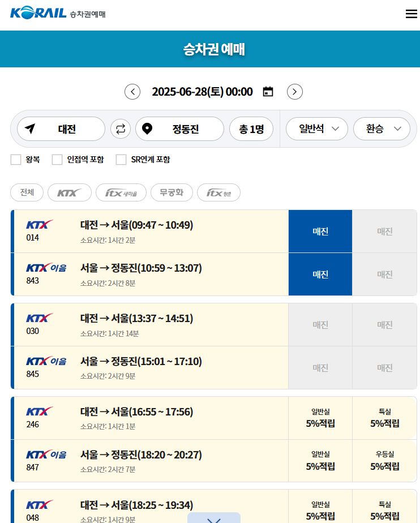
Task: Click second 매진 cell for KTX 030
Action: pyautogui.click(x=384, y=324)
